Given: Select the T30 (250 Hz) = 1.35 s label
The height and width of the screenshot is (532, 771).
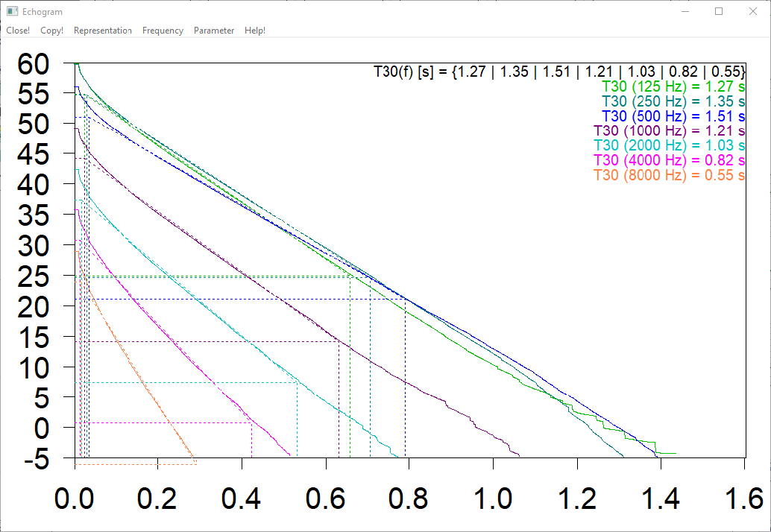Looking at the screenshot, I should click(673, 101).
